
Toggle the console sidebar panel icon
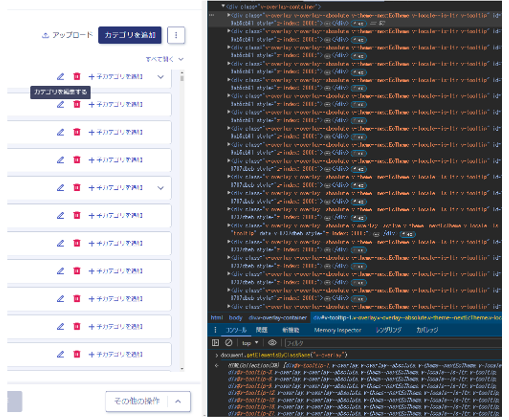pyautogui.click(x=215, y=343)
